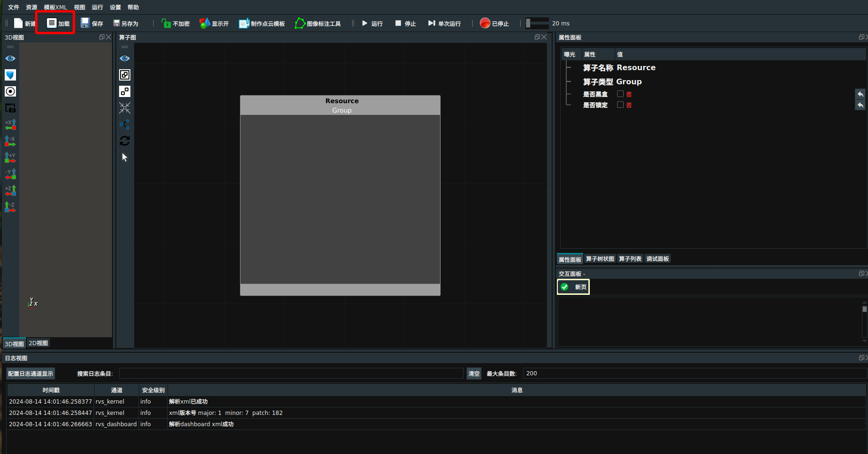Set 3D view to -Y axis direction

[10, 174]
